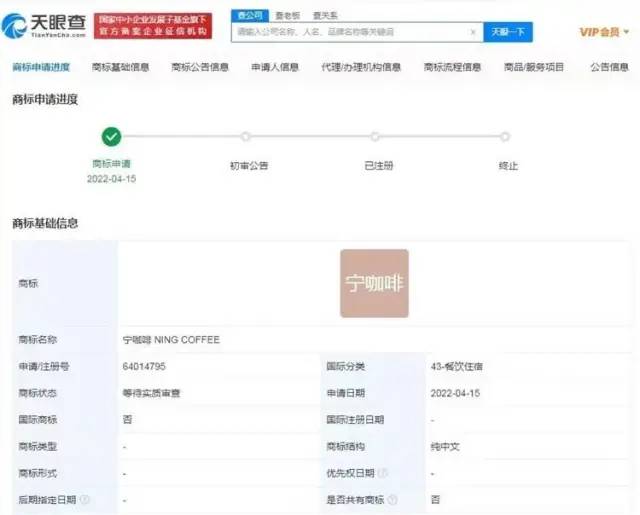
Task: Click the help icon next to 后期指定日期
Action: click(85, 498)
